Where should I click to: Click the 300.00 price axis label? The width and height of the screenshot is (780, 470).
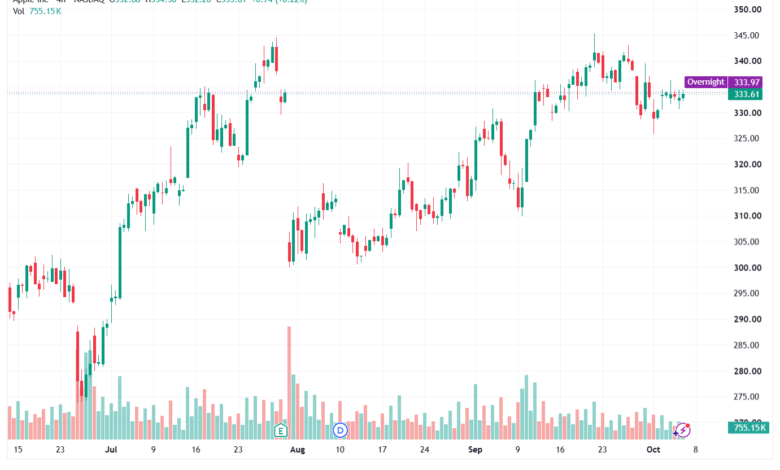tap(747, 268)
